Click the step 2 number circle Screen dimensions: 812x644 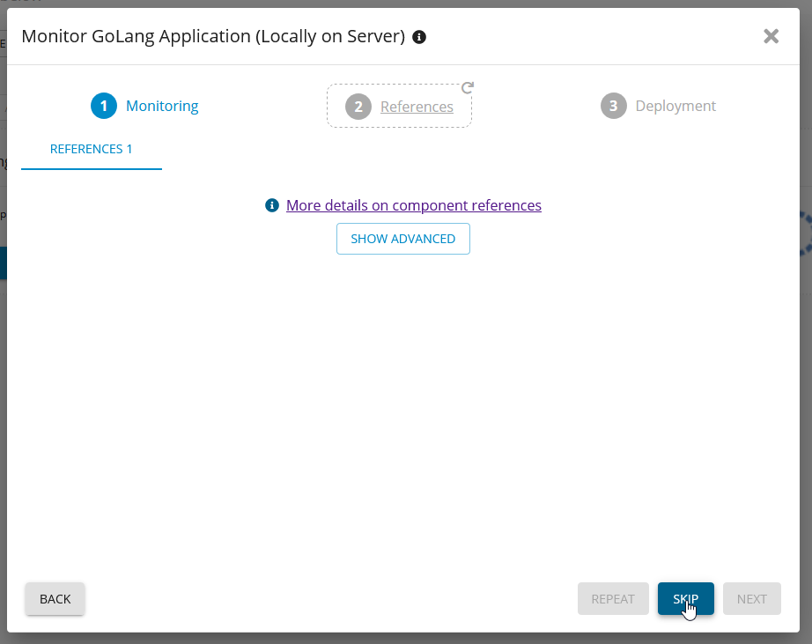click(x=358, y=107)
